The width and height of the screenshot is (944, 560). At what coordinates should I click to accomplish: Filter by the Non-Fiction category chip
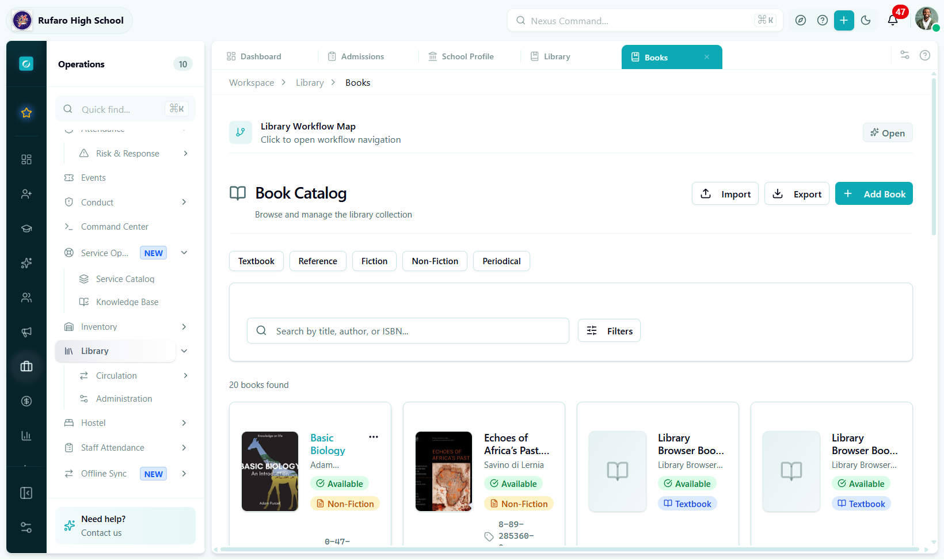tap(435, 261)
